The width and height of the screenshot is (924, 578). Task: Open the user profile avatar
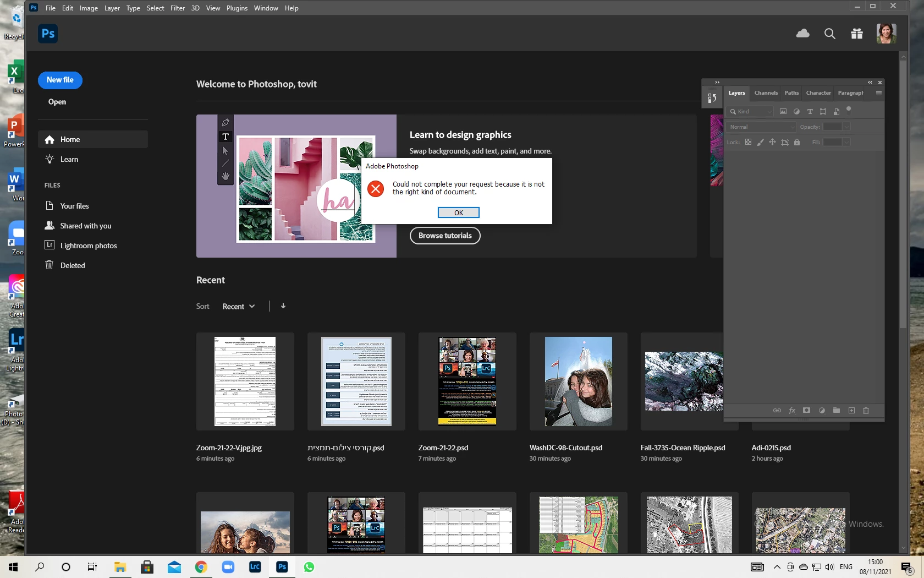pyautogui.click(x=887, y=34)
